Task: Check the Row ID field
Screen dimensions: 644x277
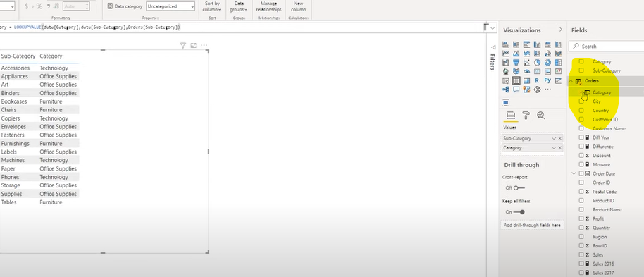Action: 581,246
